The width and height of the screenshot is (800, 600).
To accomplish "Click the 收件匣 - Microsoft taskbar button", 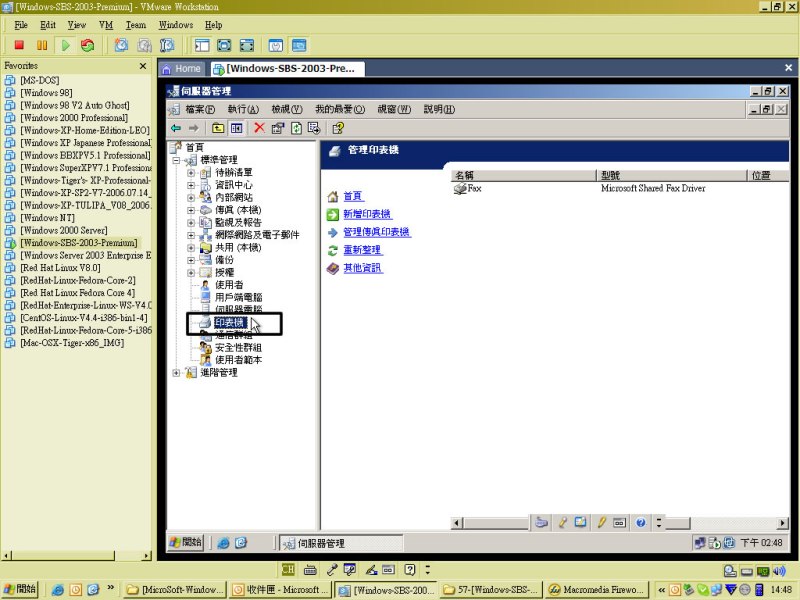I will click(x=280, y=589).
